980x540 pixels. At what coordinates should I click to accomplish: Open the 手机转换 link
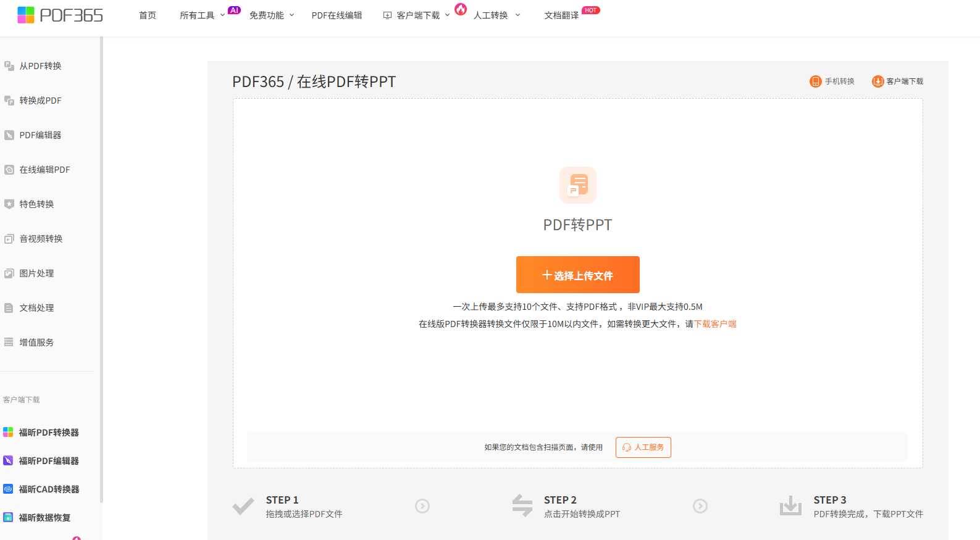coord(832,81)
